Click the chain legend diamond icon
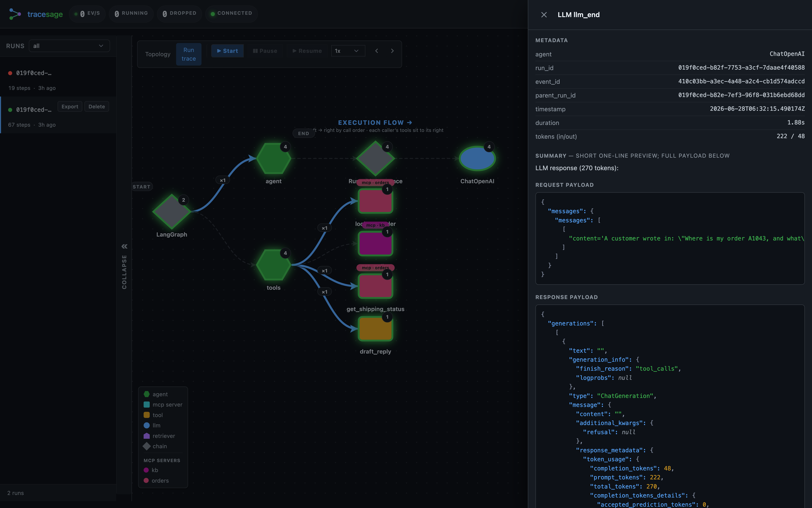This screenshot has height=508, width=812. pyautogui.click(x=147, y=446)
